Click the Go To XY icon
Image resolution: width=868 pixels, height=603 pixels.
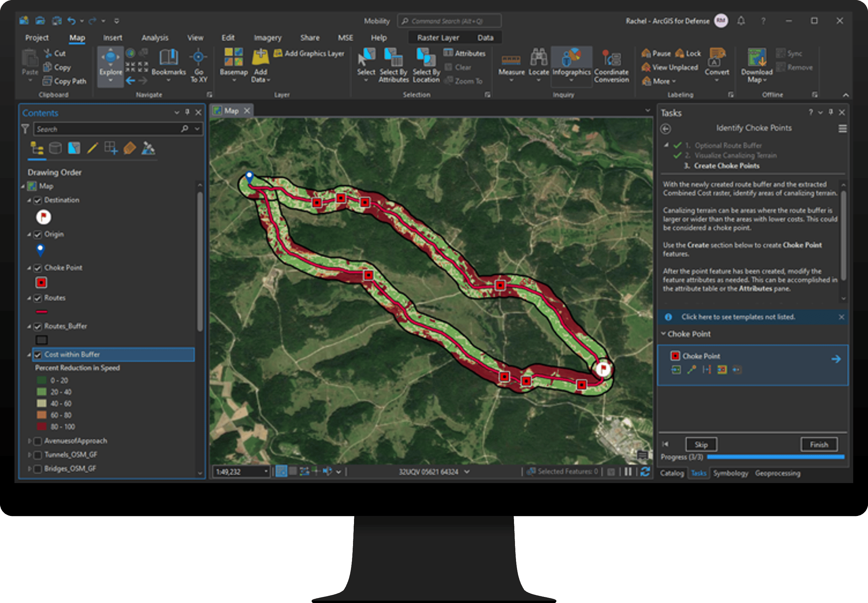pos(198,58)
